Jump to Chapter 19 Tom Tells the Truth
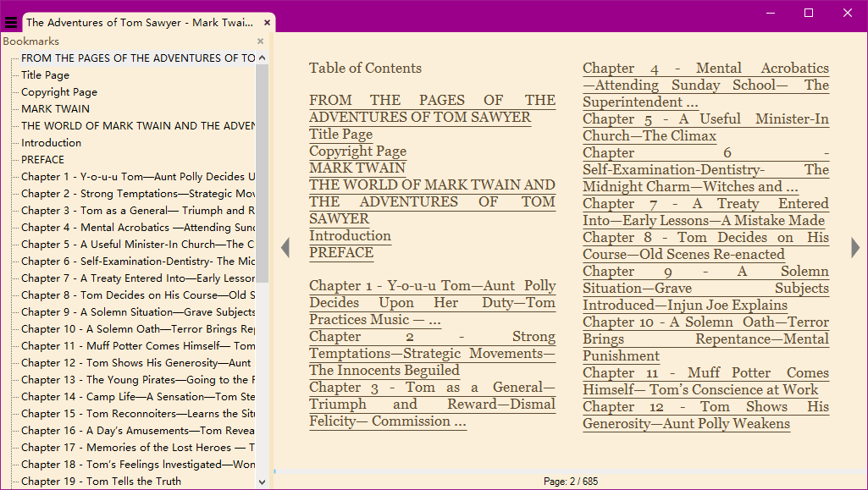Viewport: 868px width, 490px height. tap(102, 482)
